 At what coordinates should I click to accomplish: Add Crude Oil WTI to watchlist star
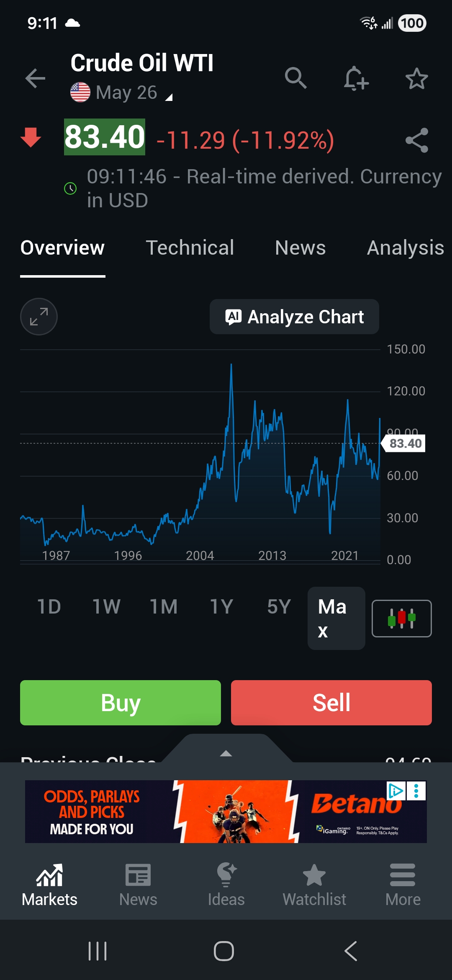[x=416, y=78]
